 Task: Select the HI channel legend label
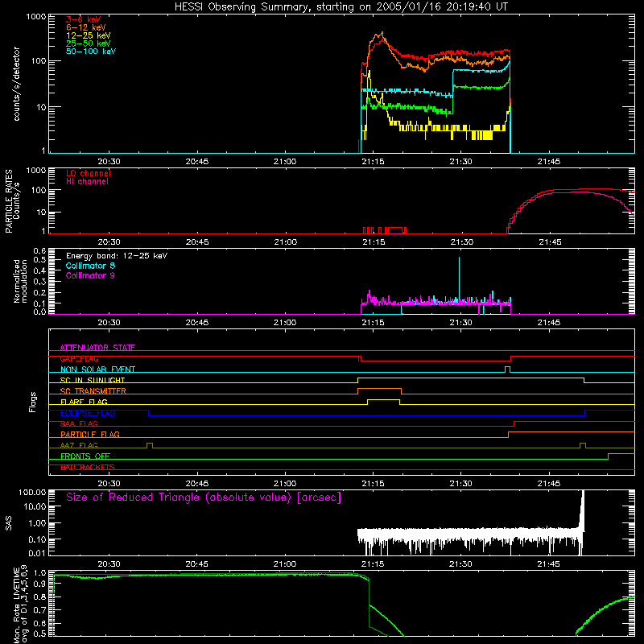pos(87,182)
